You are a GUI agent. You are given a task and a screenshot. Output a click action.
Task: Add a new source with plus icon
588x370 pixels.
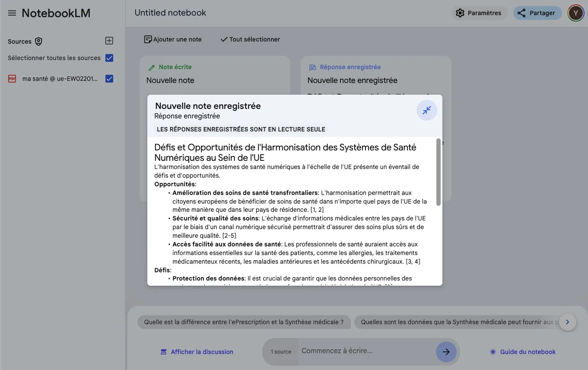tap(109, 41)
